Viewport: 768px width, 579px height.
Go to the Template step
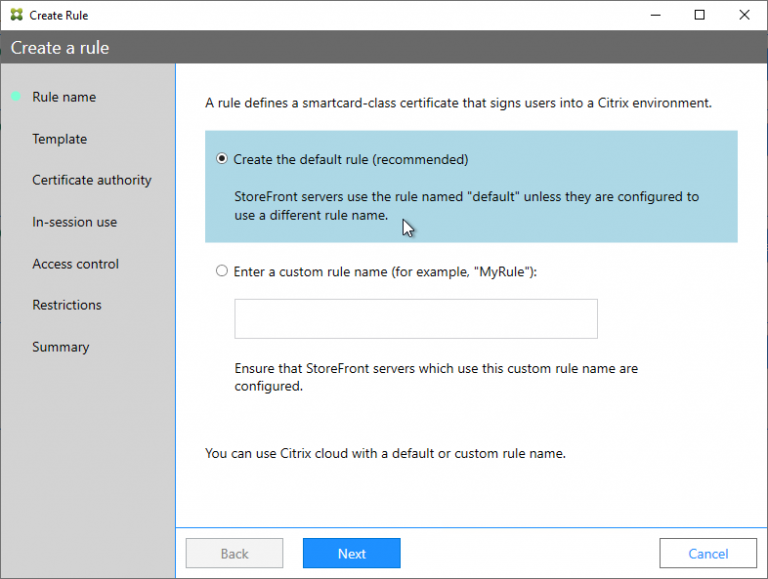pyautogui.click(x=59, y=139)
